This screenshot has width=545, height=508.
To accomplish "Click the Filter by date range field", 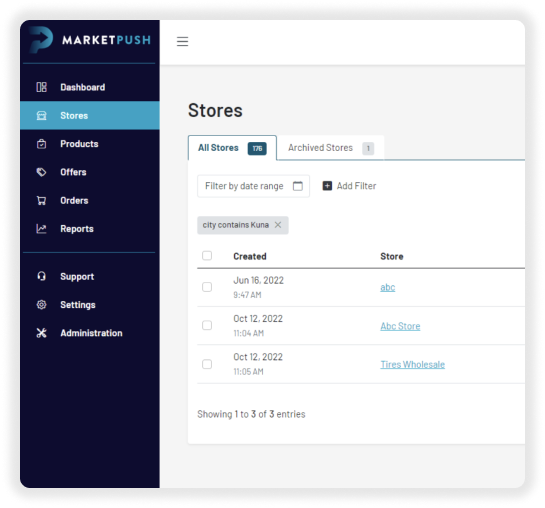I will pyautogui.click(x=253, y=186).
